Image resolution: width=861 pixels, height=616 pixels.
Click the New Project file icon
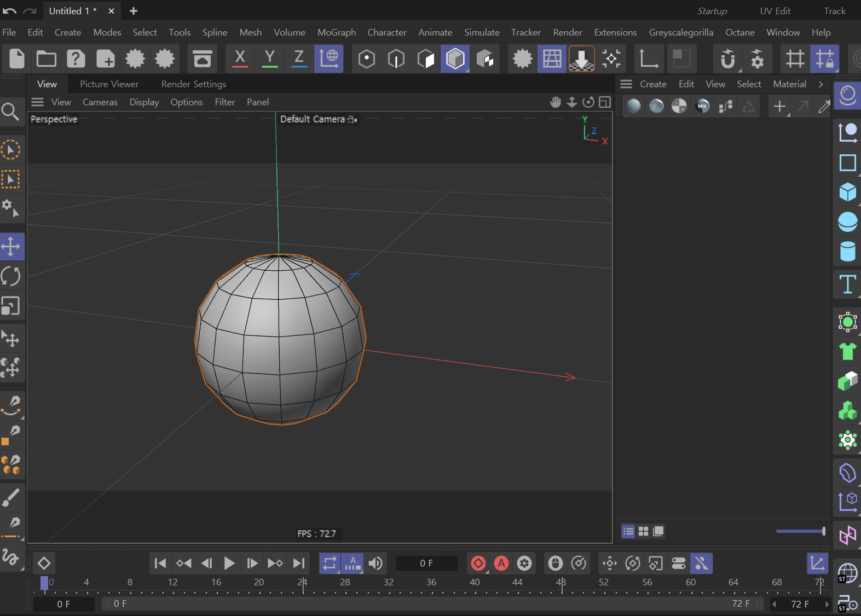tap(17, 59)
